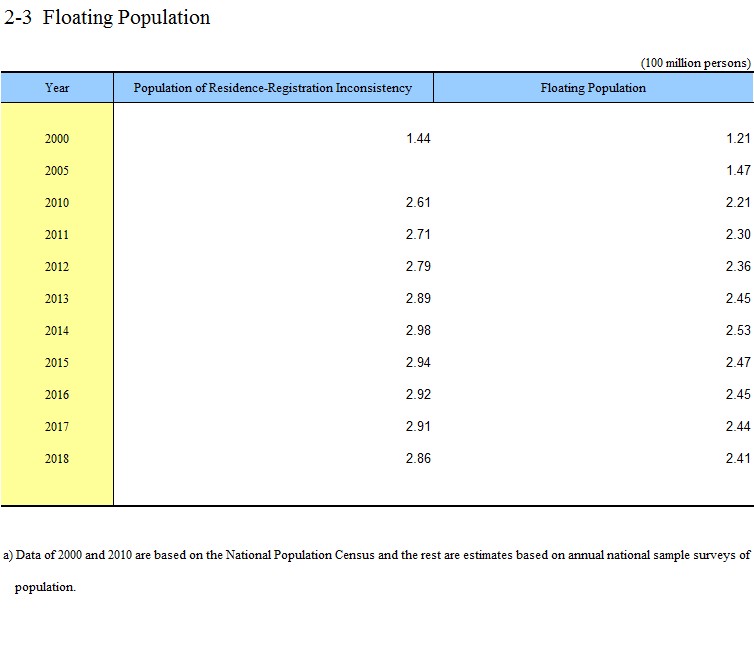Click the value 2.71 for 2011
This screenshot has width=754, height=667.
click(418, 235)
